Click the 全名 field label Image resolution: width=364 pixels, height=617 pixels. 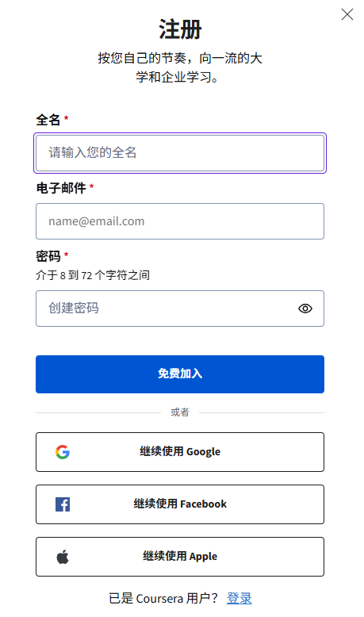(48, 120)
